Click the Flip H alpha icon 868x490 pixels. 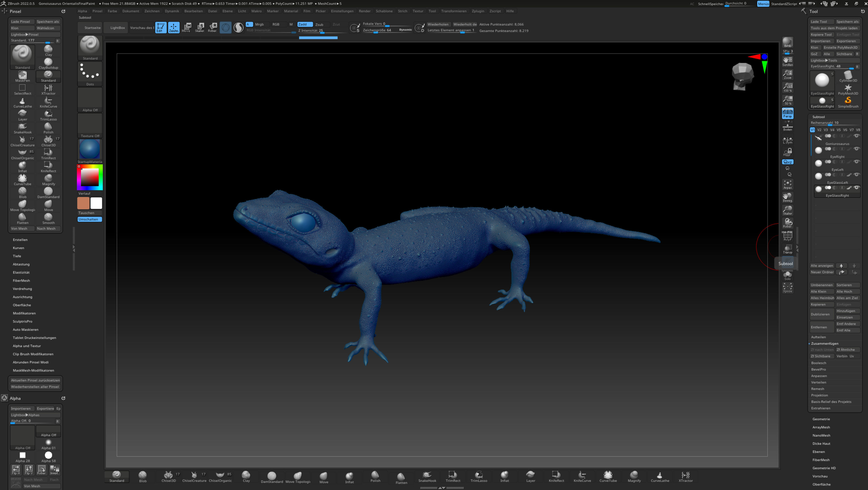pos(16,470)
